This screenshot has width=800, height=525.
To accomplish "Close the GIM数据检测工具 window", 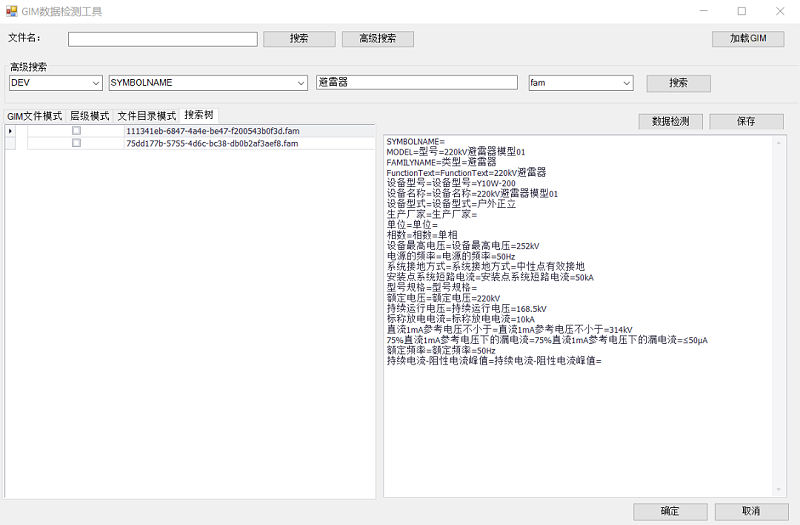I will 780,11.
